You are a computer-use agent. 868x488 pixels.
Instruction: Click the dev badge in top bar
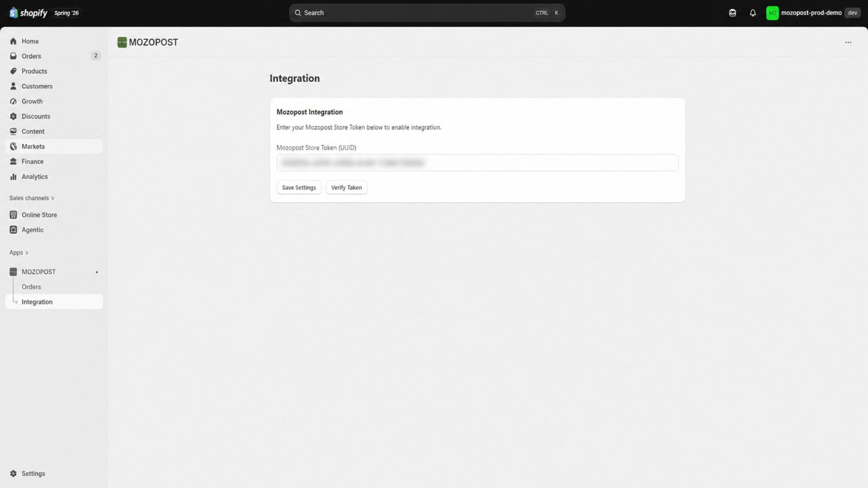pos(853,13)
